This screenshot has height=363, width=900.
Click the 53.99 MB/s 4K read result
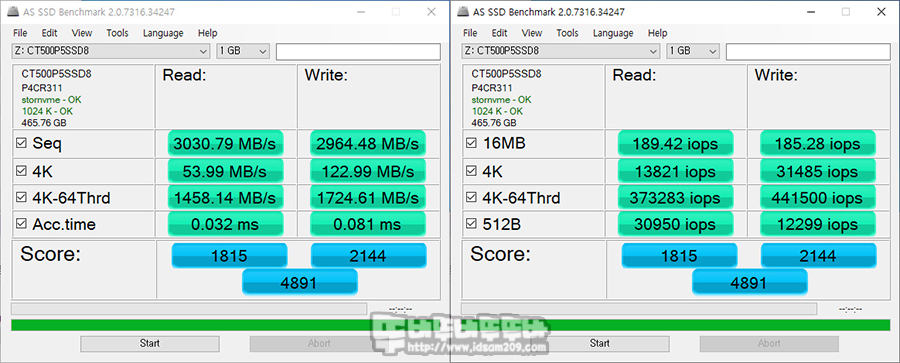(x=226, y=171)
